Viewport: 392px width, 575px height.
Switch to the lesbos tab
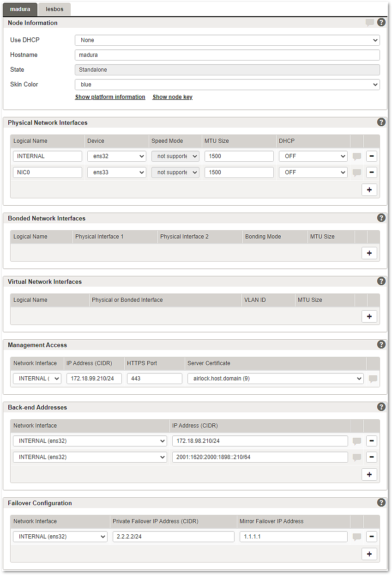click(x=54, y=9)
